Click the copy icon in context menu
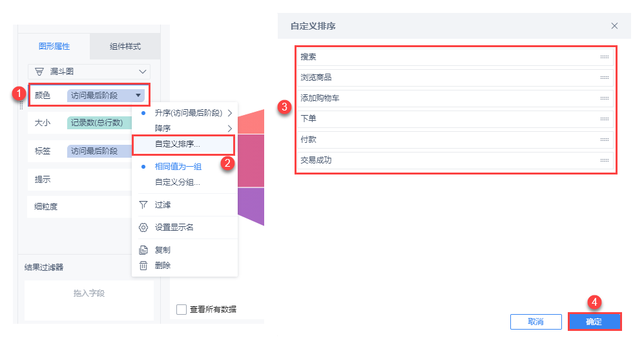The width and height of the screenshot is (644, 349). point(143,250)
